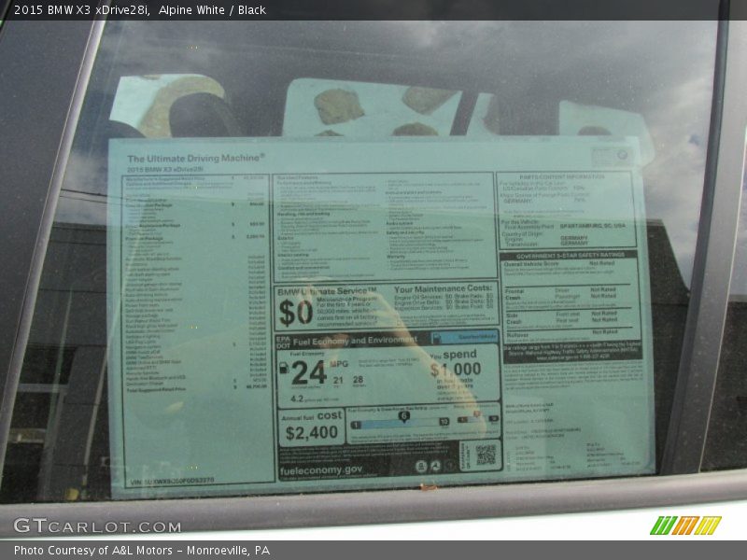
Task: Click the GTCARLOT.COM watermark logo
Action: (x=97, y=525)
